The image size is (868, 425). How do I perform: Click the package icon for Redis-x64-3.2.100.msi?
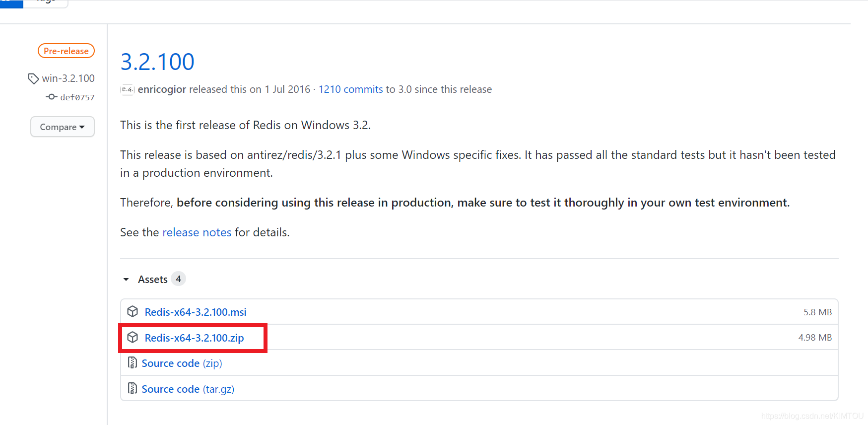pyautogui.click(x=133, y=311)
